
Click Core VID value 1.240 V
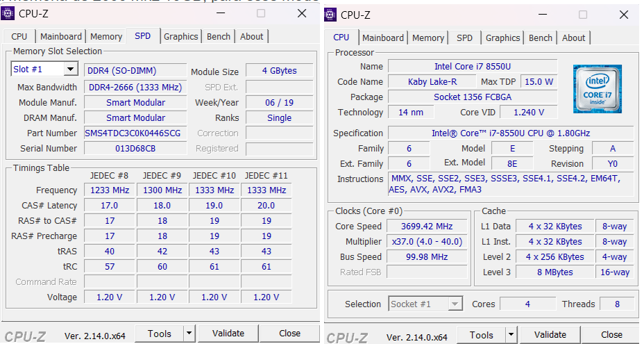[529, 113]
